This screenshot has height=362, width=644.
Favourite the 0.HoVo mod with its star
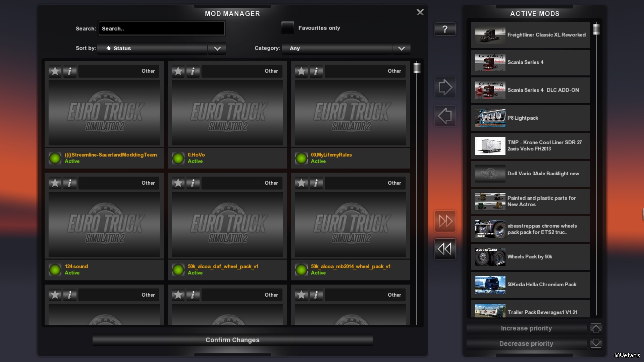(x=178, y=71)
